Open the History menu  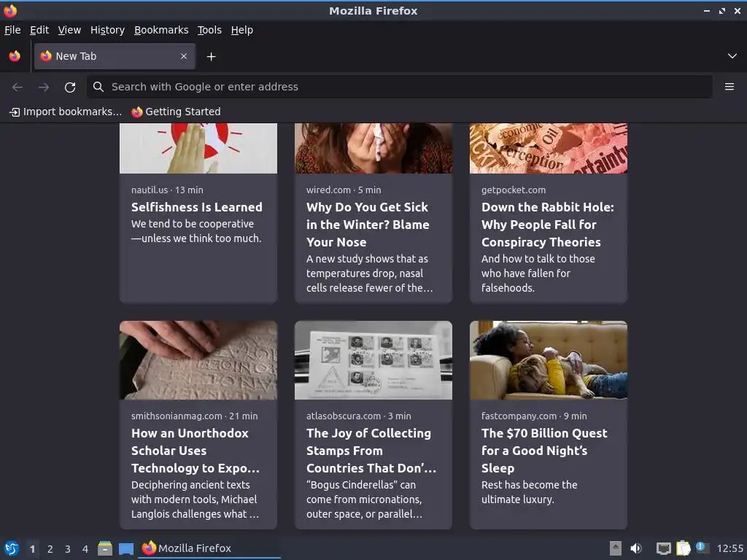click(x=108, y=30)
